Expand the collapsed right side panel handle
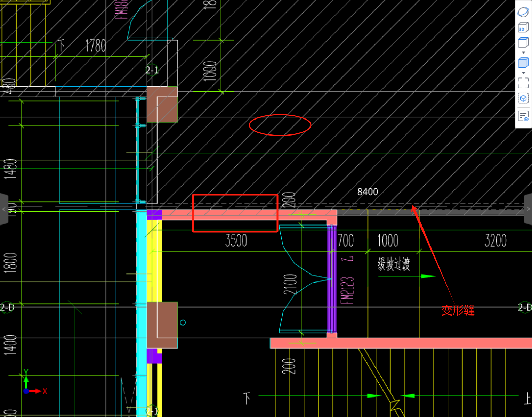Screen dimensions: 532x417 528,209
